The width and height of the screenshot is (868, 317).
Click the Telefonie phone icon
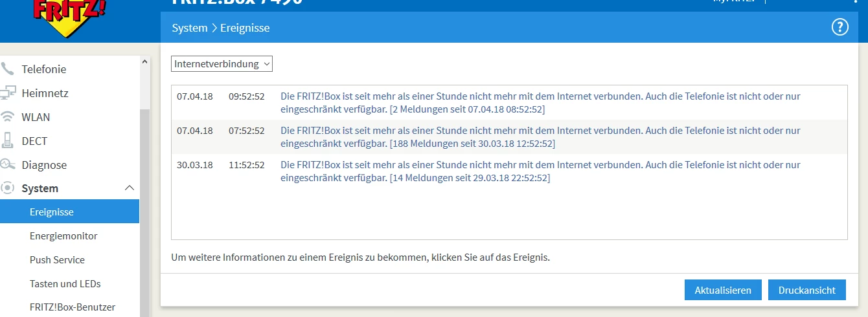[x=8, y=69]
